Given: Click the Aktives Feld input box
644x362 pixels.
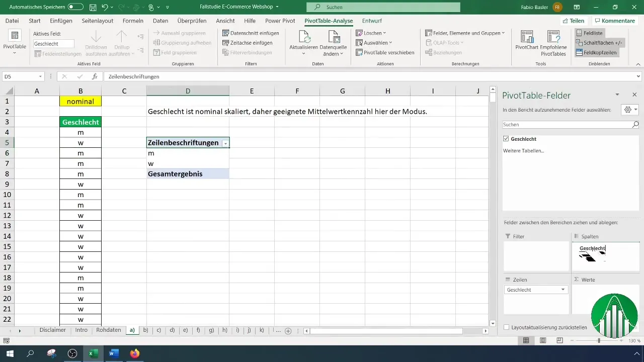Looking at the screenshot, I should click(54, 44).
